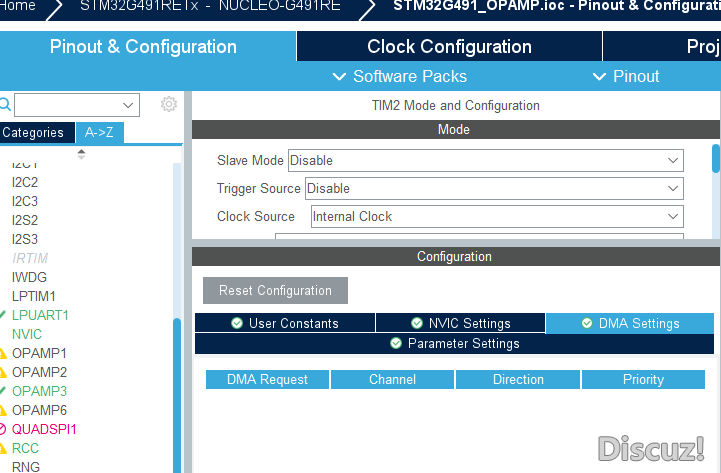The image size is (721, 473).
Task: Switch to the Categories tab
Action: pos(36,133)
